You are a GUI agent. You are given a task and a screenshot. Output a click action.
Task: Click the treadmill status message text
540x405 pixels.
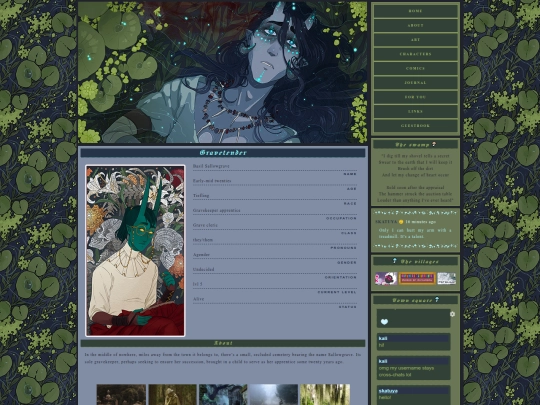click(415, 233)
